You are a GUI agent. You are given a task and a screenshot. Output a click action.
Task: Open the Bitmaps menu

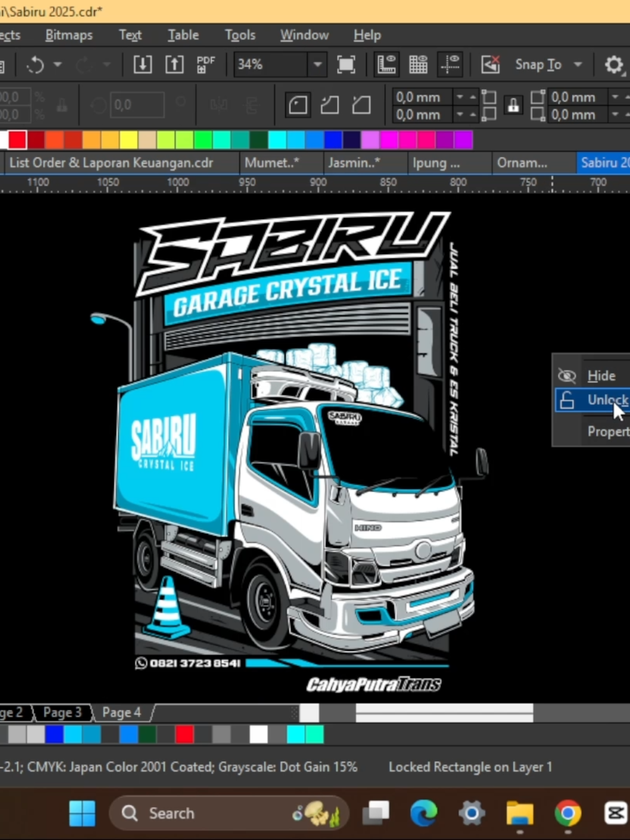click(x=69, y=35)
